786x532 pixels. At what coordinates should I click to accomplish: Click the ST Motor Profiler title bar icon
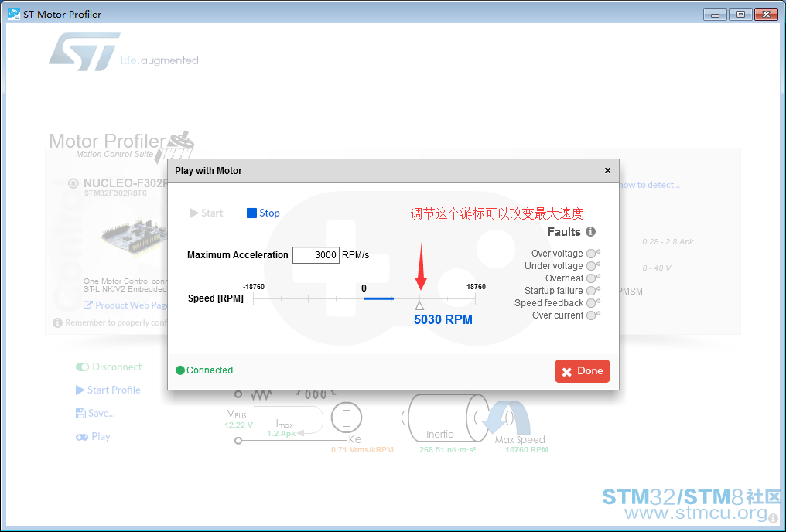tap(13, 14)
